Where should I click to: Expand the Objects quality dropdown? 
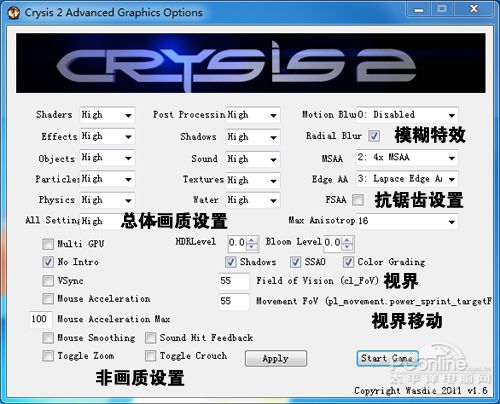coord(107,158)
